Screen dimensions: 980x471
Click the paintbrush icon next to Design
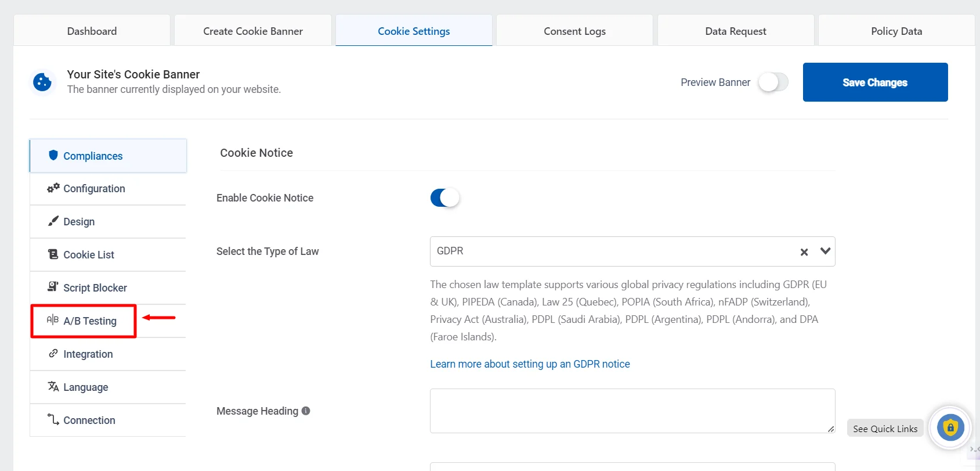point(53,221)
